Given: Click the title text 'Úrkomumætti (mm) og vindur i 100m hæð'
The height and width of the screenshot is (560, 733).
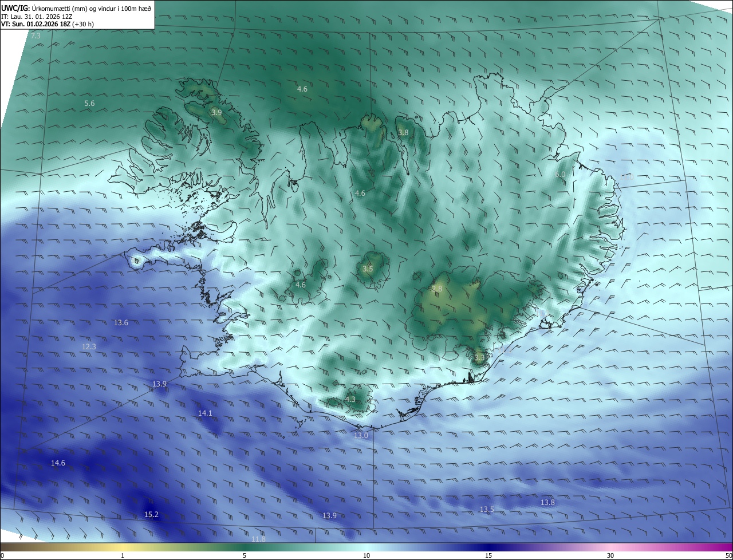Looking at the screenshot, I should coord(91,8).
